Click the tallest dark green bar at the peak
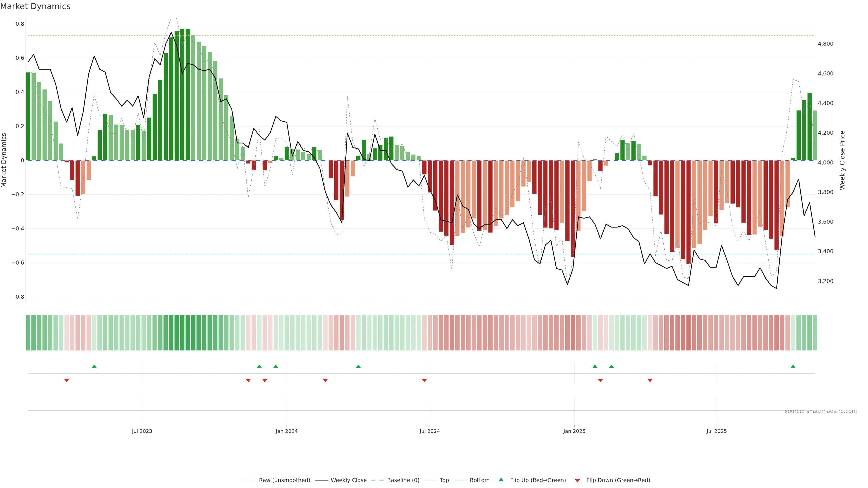The width and height of the screenshot is (868, 488). [188, 94]
